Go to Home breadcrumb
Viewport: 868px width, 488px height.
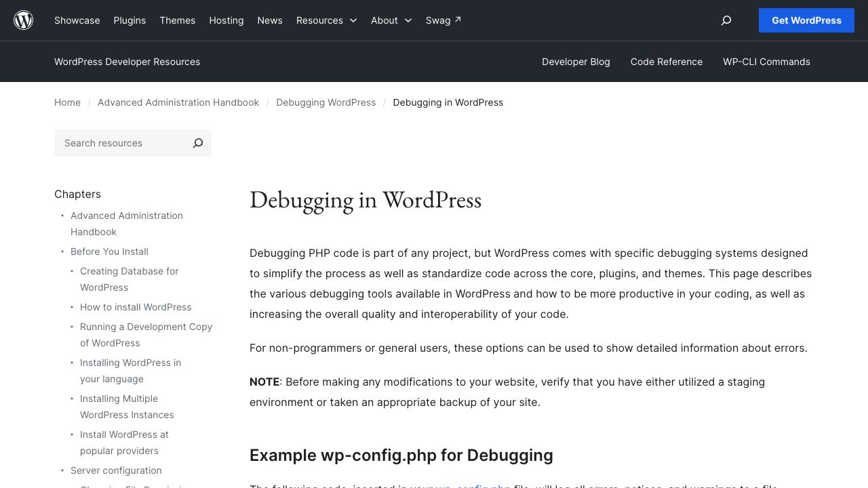67,102
